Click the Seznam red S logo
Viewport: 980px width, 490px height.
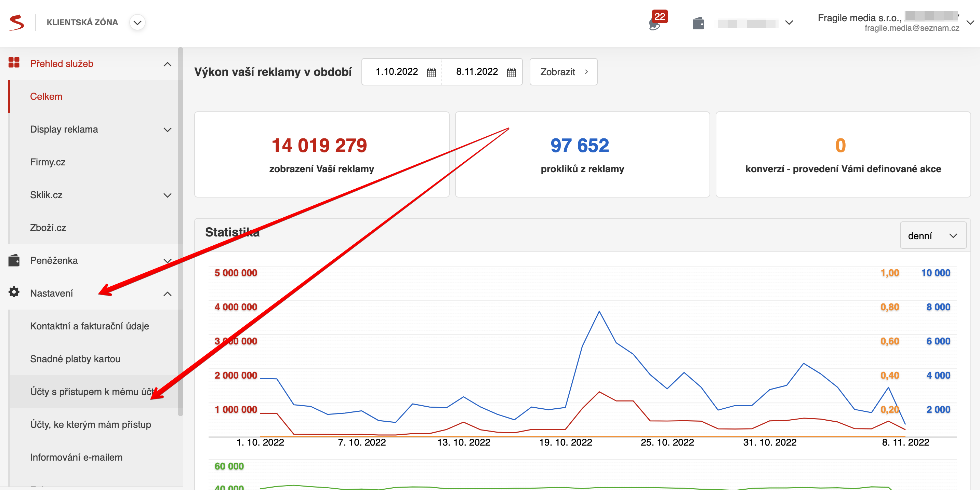coord(16,23)
